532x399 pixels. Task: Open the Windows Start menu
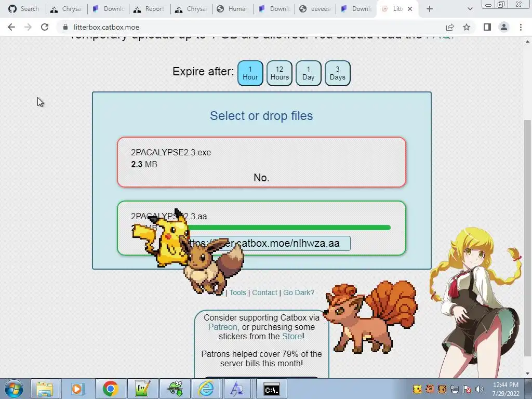coord(14,389)
